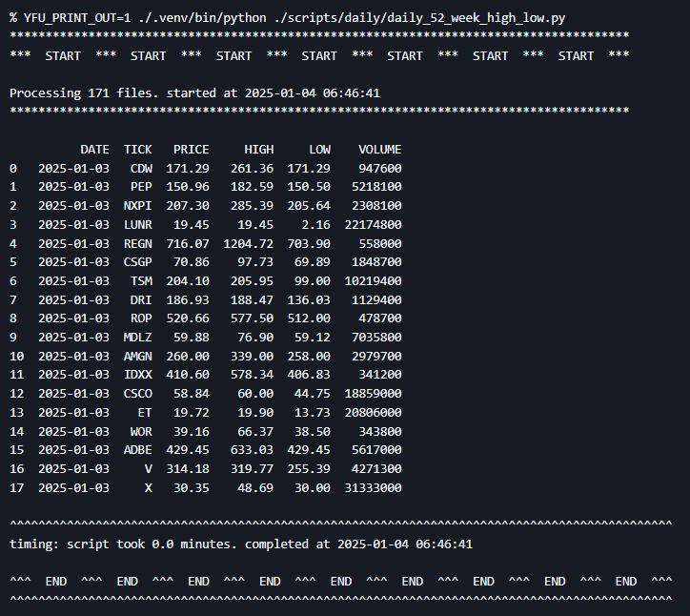
Task: Click the LOW column header
Action: [x=319, y=150]
